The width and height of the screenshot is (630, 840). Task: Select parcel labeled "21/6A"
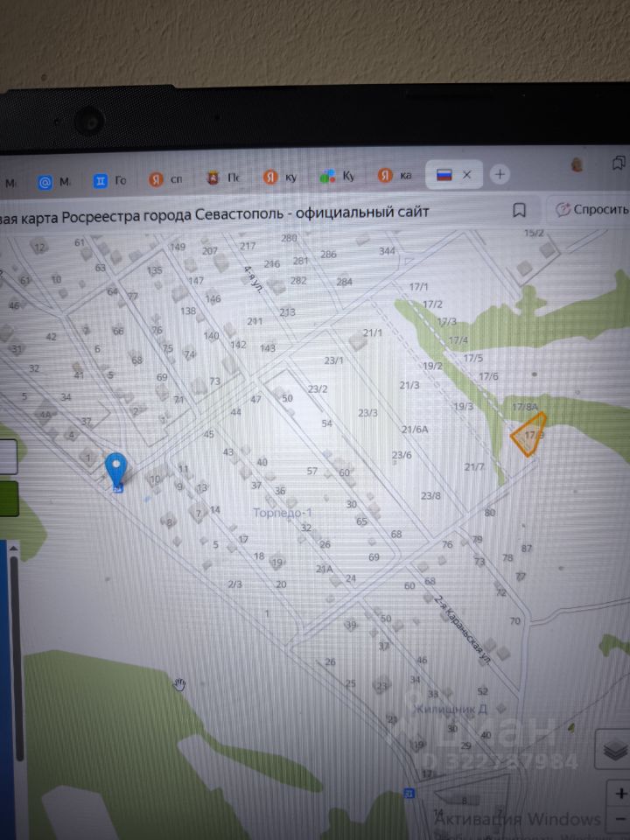tap(415, 429)
